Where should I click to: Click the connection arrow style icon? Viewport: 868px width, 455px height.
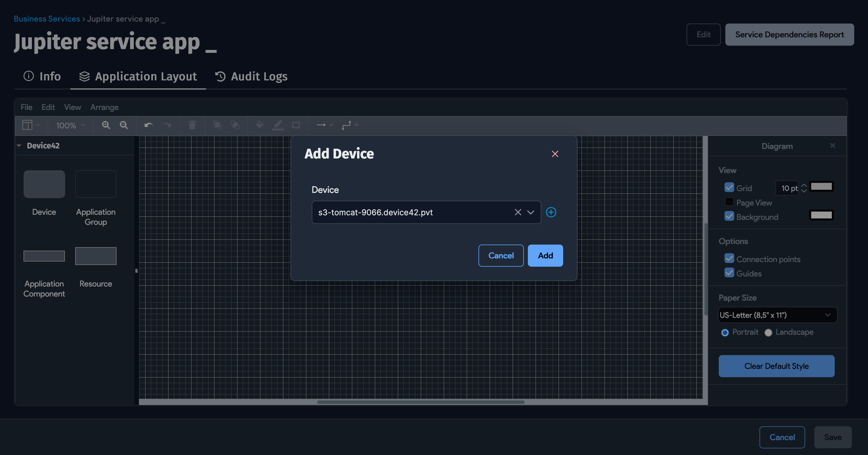[321, 125]
